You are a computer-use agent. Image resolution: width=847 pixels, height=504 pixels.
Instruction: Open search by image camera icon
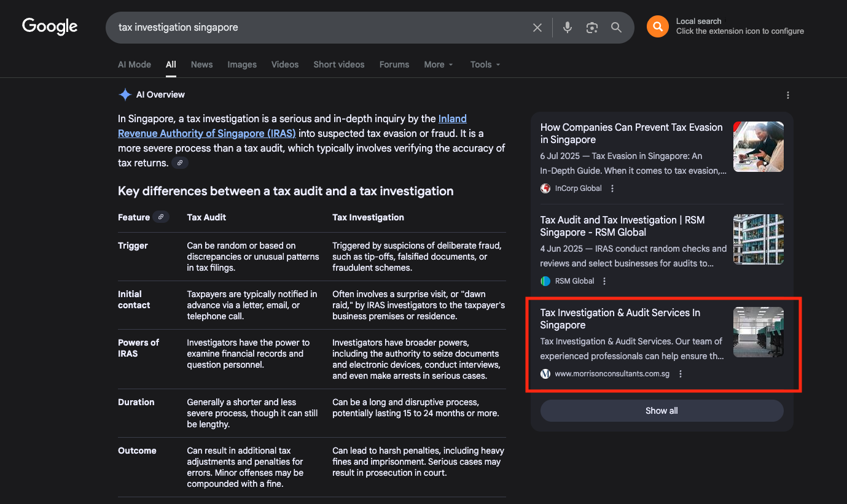[591, 28]
